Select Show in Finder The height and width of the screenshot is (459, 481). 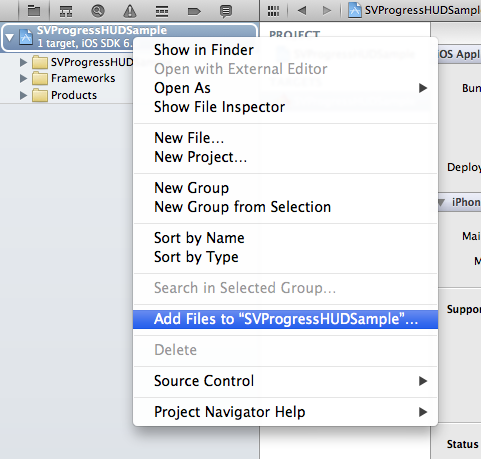click(x=204, y=50)
